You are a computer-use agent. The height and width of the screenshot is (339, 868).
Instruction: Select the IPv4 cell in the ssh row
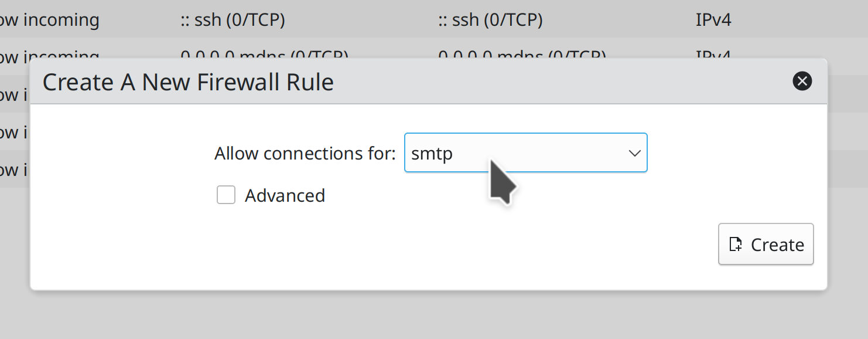(713, 20)
